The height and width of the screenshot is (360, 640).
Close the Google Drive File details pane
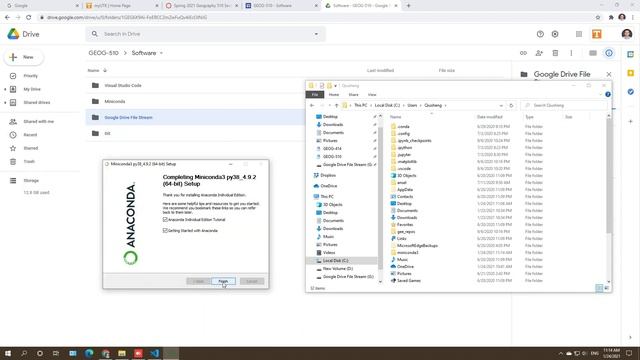click(609, 74)
